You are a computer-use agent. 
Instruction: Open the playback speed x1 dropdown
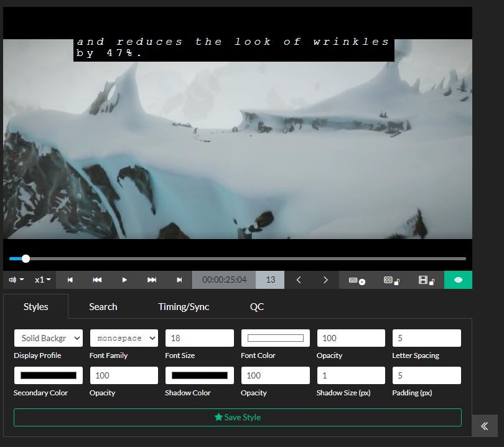click(x=42, y=280)
